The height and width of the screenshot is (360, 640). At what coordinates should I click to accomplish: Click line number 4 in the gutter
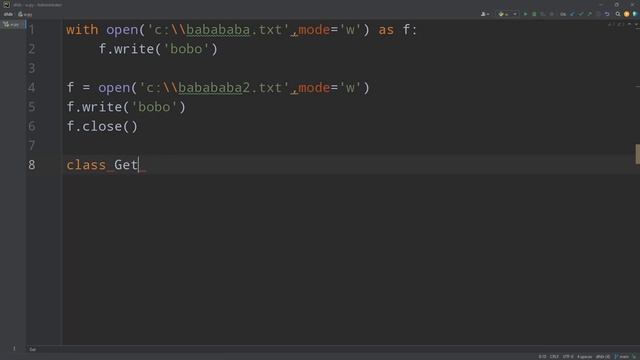click(x=32, y=88)
